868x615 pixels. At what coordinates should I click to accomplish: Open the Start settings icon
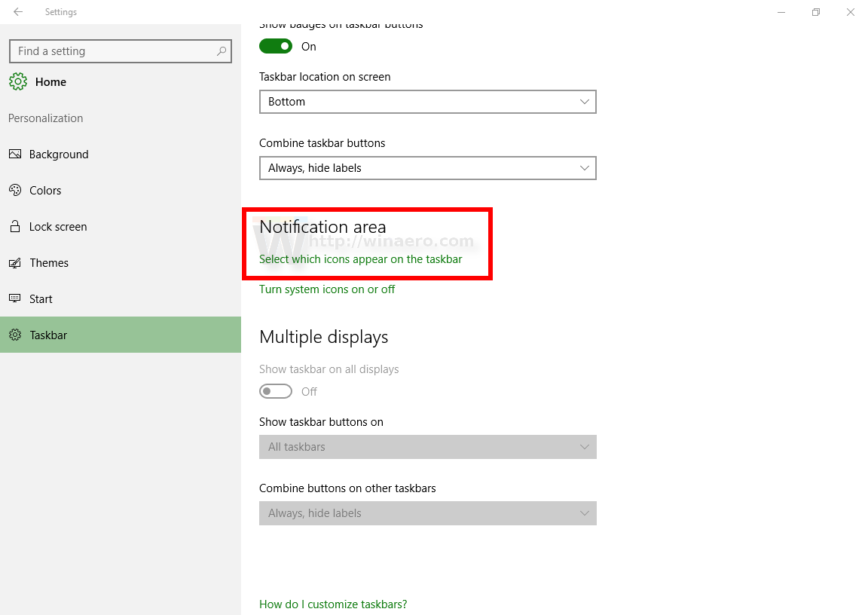[x=16, y=298]
